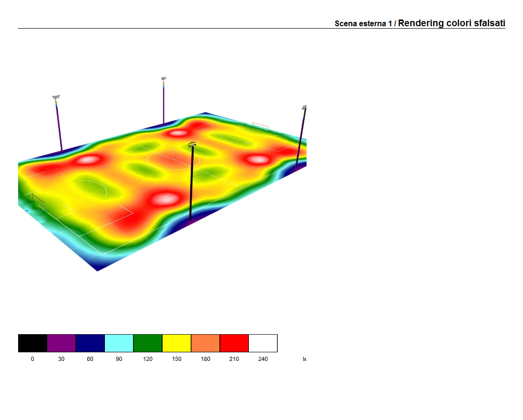
Task: Click the purple legend swatch
Action: pos(62,343)
